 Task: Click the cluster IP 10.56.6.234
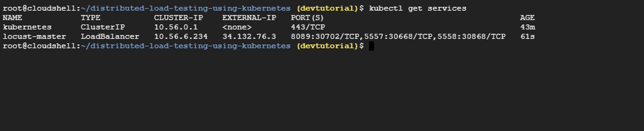click(181, 37)
